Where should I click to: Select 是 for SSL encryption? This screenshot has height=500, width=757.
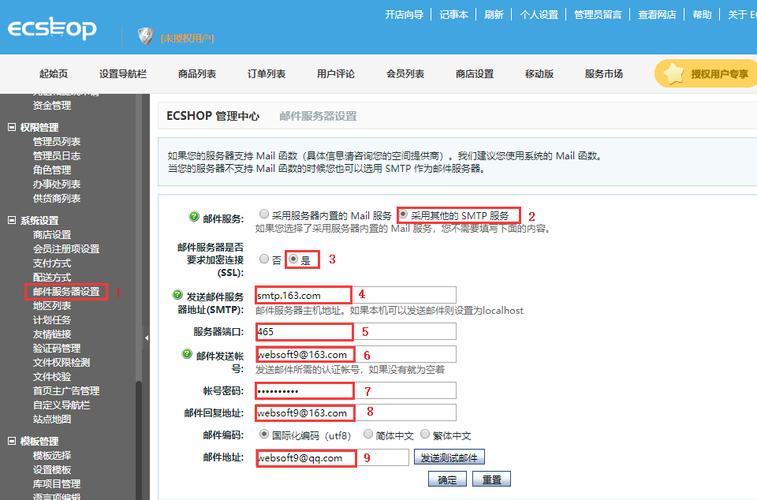pos(293,259)
